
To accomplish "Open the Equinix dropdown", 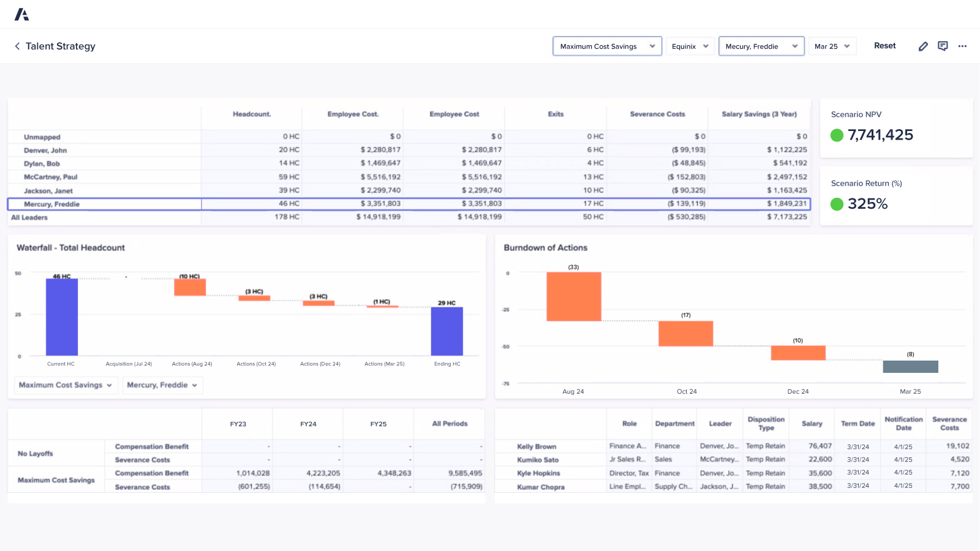I will (690, 46).
